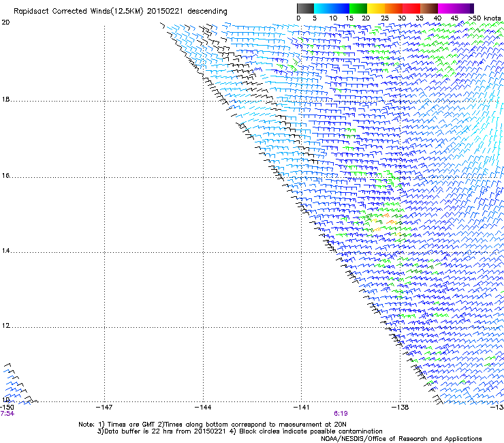This screenshot has height=443, width=504.
Task: Click the latitude label '12'
Action: 5,326
